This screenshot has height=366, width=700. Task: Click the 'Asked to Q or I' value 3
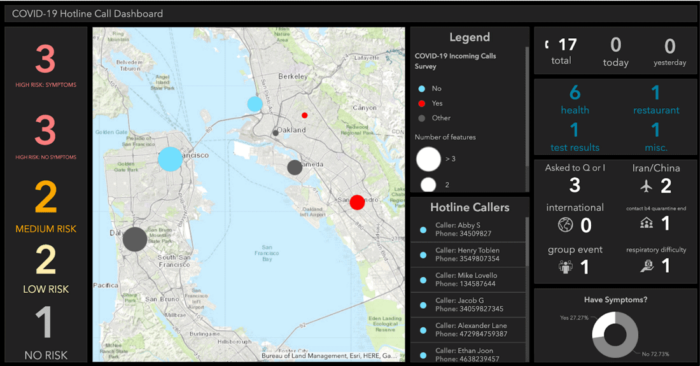pos(575,185)
